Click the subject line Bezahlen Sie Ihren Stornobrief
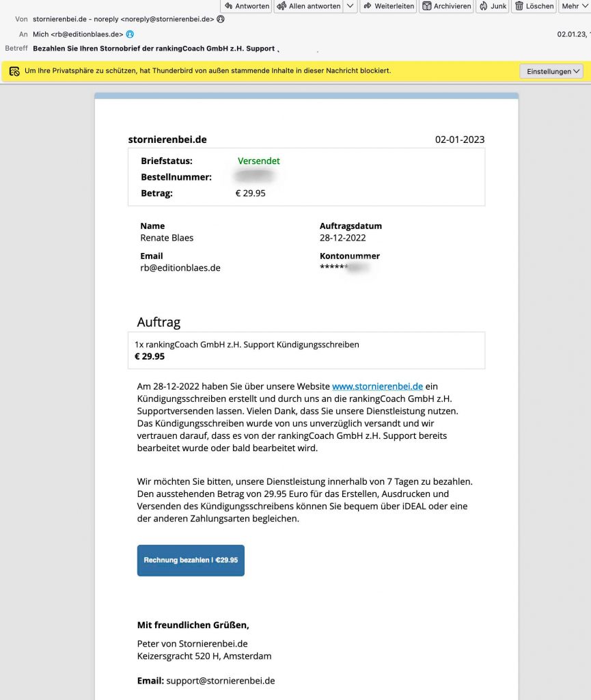The height and width of the screenshot is (700, 591). click(x=154, y=49)
